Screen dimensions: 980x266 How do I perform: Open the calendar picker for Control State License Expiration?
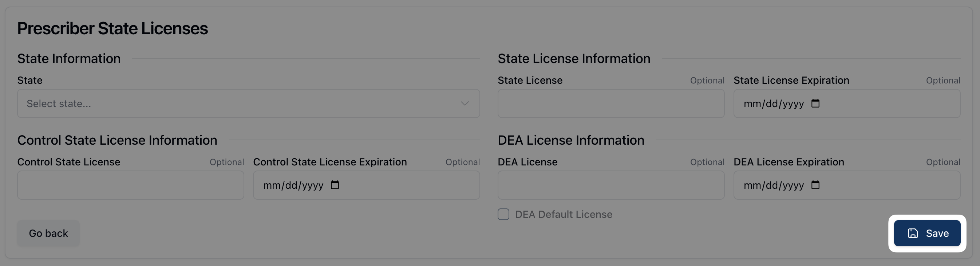point(335,185)
